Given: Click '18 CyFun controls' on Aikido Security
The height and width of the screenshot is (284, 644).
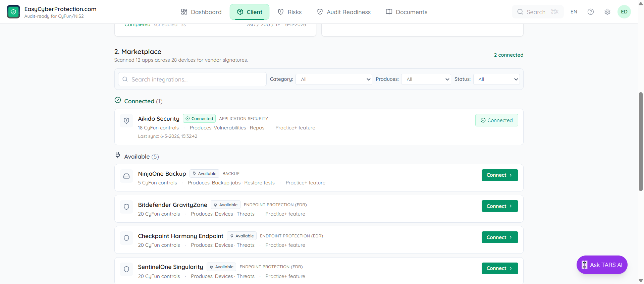Looking at the screenshot, I should (x=158, y=128).
